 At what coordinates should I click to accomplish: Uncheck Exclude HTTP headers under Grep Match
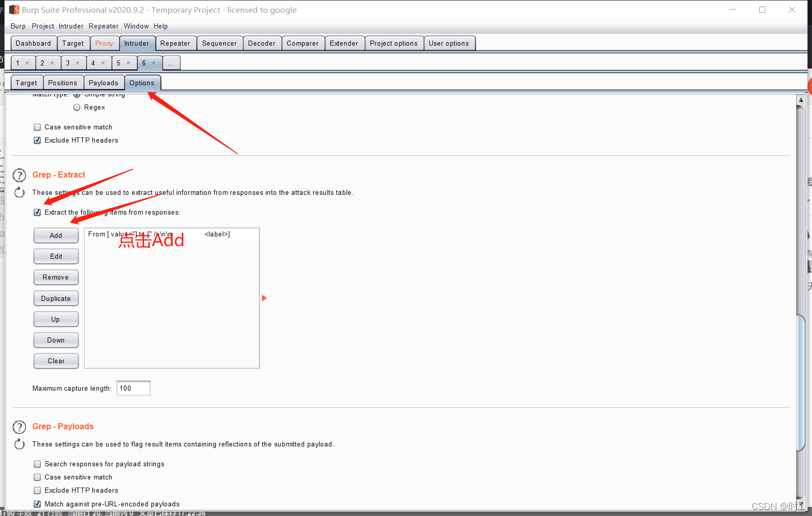tap(37, 141)
